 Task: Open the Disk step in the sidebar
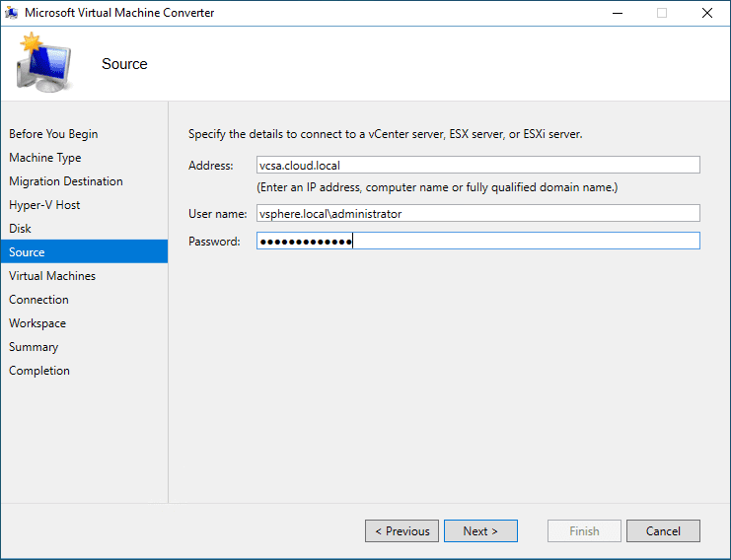click(x=20, y=229)
